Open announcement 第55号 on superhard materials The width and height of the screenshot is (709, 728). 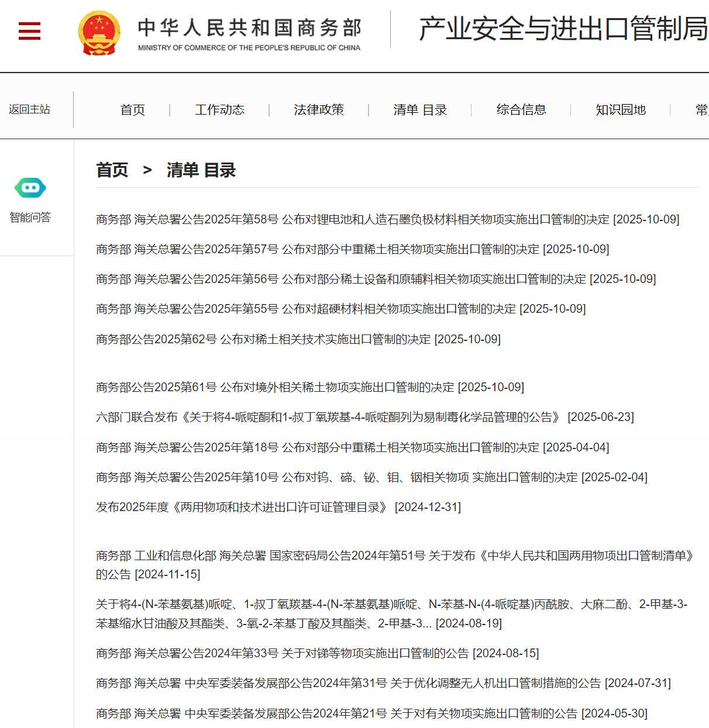point(340,309)
